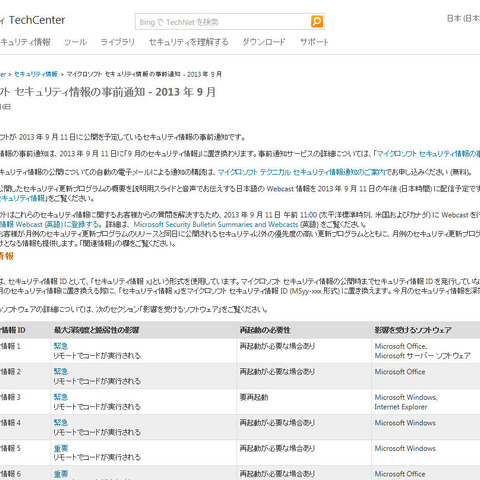Click 重要 link in bulletin 5 row
This screenshot has height=480, width=480.
coord(61,448)
